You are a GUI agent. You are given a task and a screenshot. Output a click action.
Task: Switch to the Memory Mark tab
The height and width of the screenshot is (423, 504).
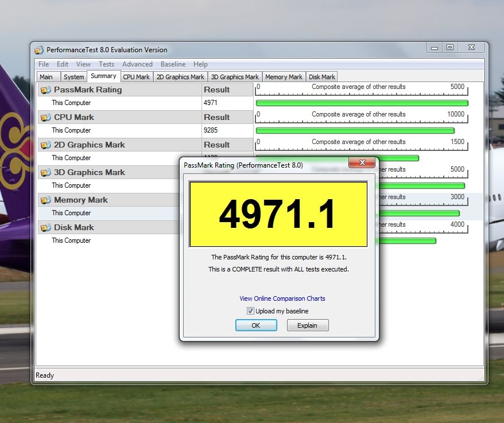click(284, 77)
